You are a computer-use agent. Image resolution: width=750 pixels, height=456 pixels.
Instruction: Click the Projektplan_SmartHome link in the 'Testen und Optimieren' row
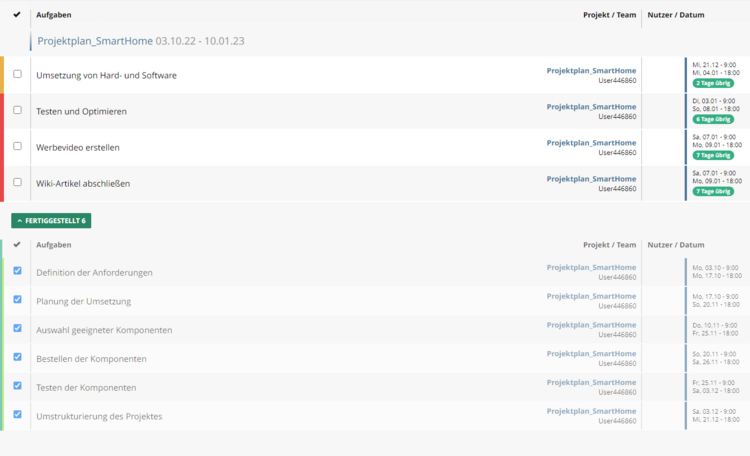(x=591, y=107)
